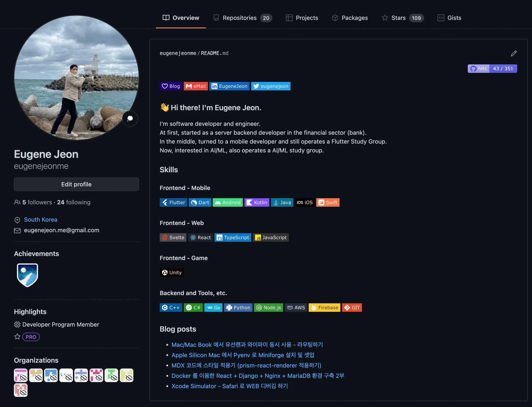The image size is (532, 407).
Task: Open the Twitter eugenejeon badge
Action: coord(271,86)
